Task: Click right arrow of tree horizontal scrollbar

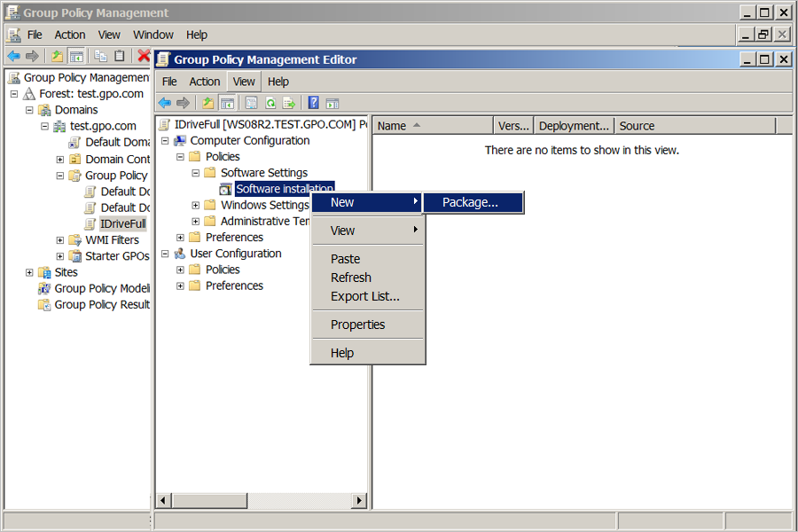Action: [x=359, y=500]
